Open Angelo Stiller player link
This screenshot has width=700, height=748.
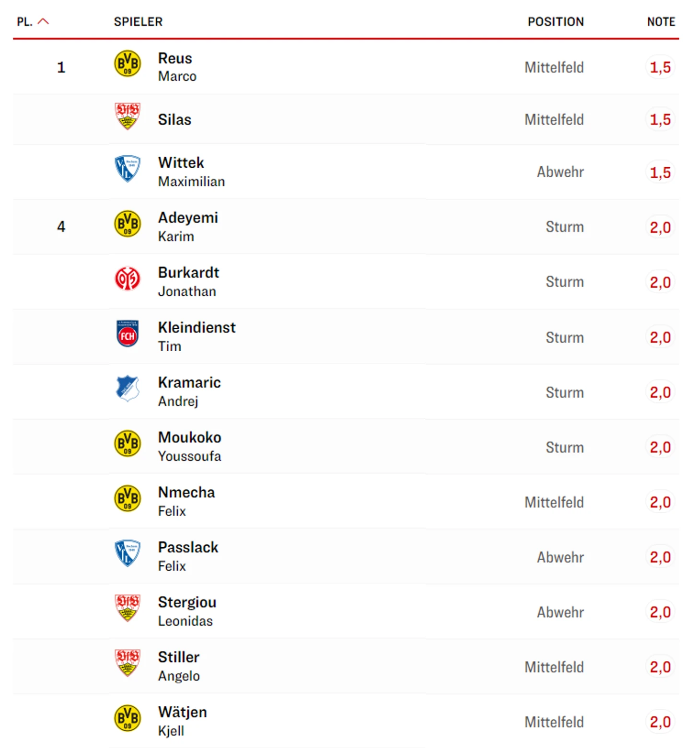(x=179, y=666)
